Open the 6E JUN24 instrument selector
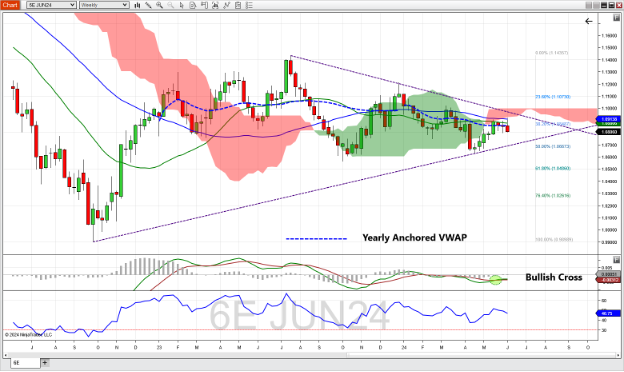The image size is (624, 372). tap(51, 5)
